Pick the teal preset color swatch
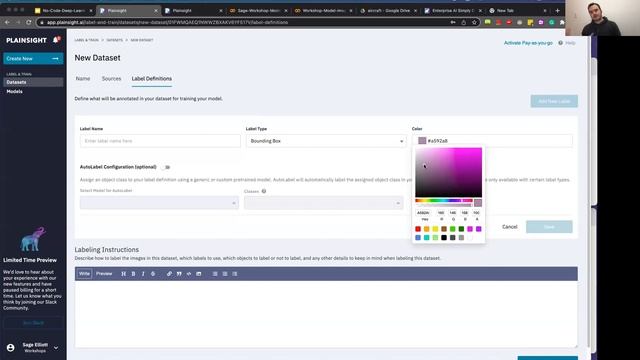Image resolution: width=640 pixels, height=360 pixels. [427, 238]
